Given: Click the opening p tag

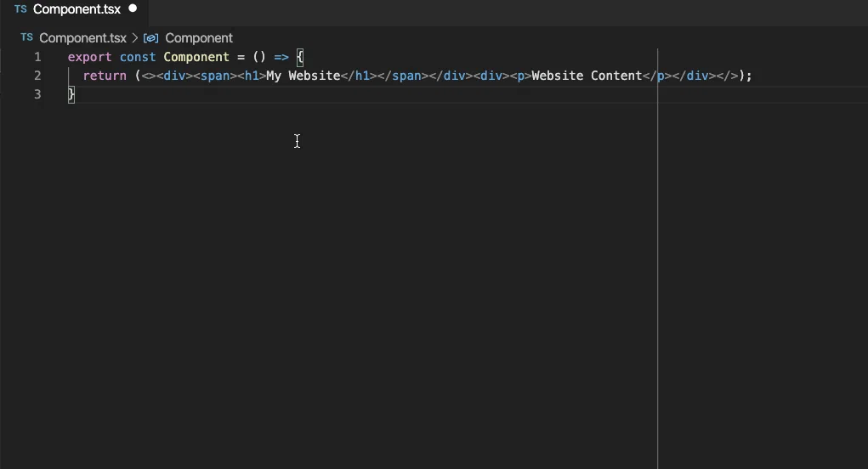Looking at the screenshot, I should [521, 76].
